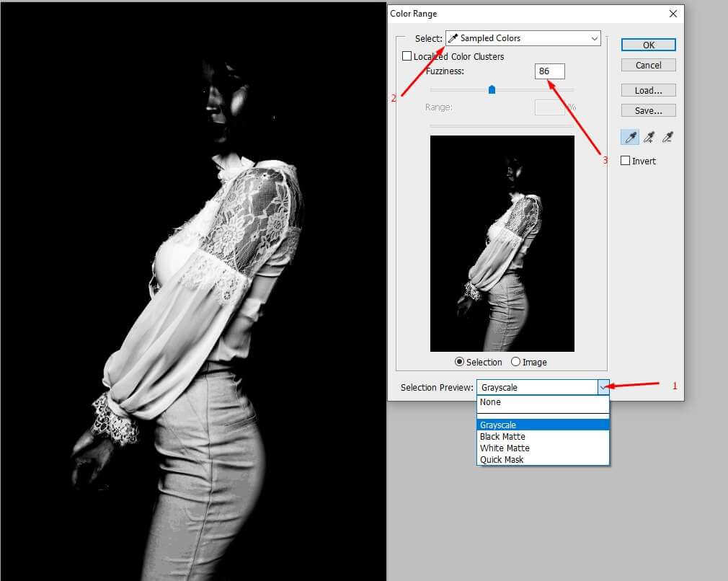Close the Color Range dialog

tap(673, 13)
